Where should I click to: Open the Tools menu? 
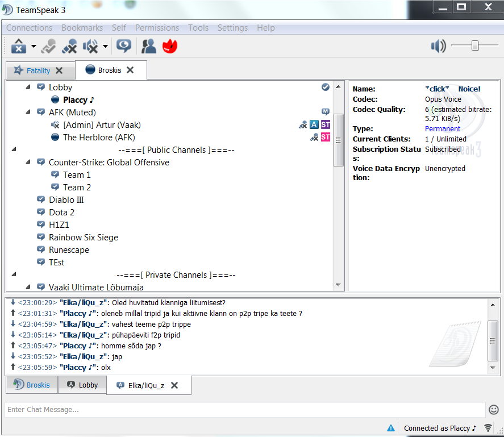pyautogui.click(x=198, y=28)
